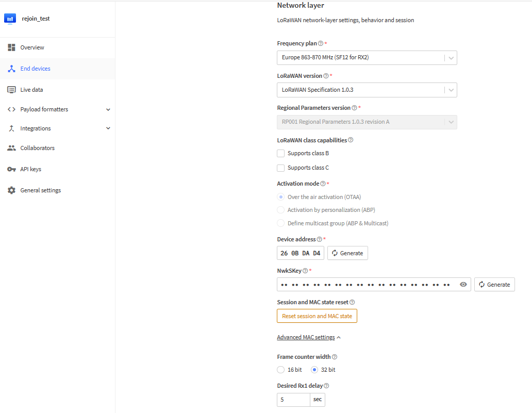Click the Frequency plan help question-mark icon

(320, 43)
